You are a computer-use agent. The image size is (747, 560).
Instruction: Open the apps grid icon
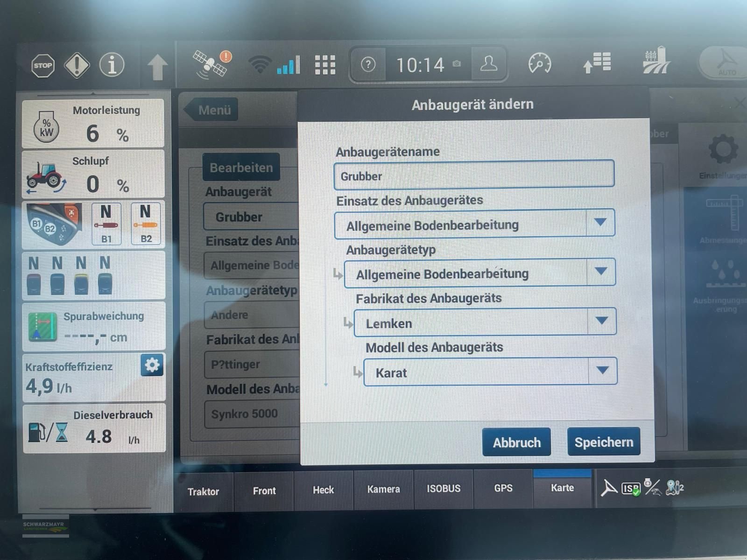(x=325, y=65)
